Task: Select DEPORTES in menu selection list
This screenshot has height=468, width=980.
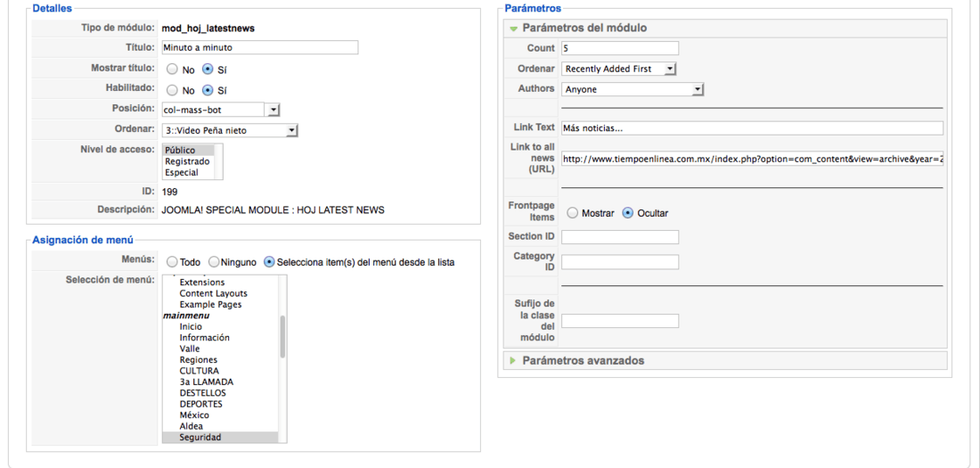Action: [200, 404]
